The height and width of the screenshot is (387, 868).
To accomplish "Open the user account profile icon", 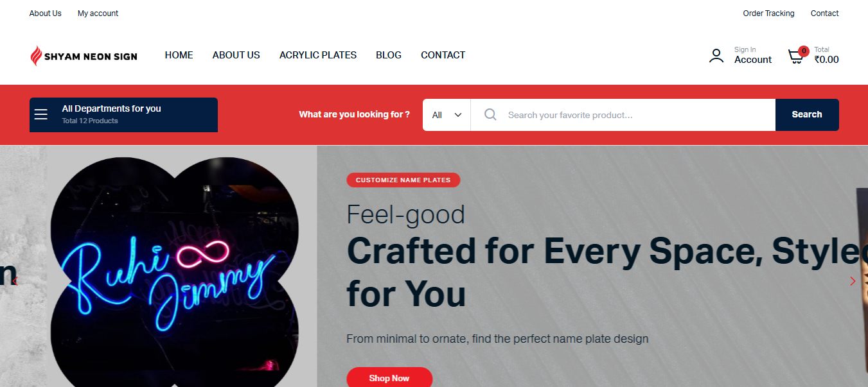I will [716, 56].
